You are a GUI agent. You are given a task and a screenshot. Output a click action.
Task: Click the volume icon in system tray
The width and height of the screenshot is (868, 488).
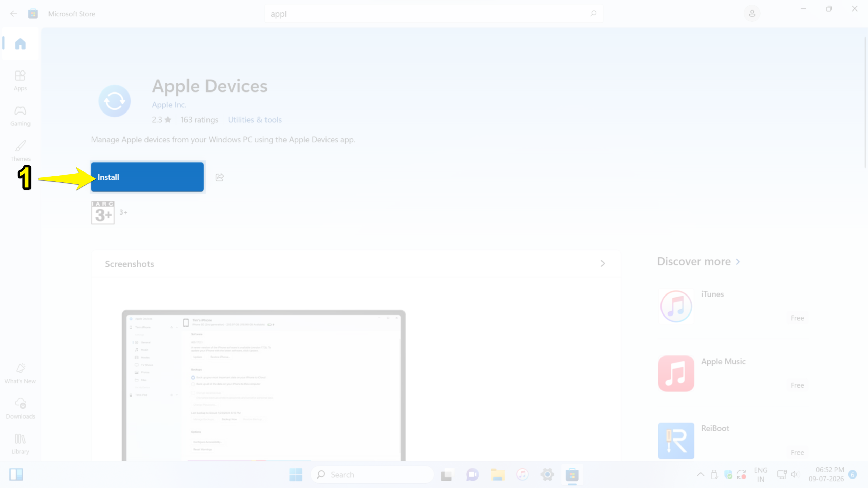click(x=794, y=474)
